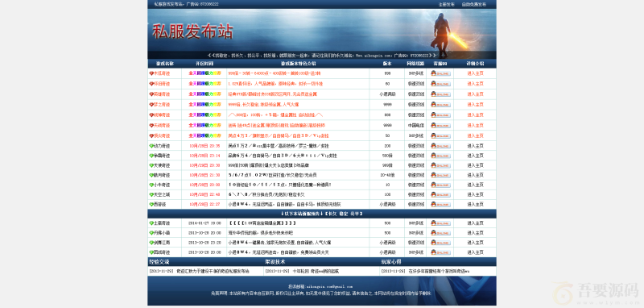644x308 pixels.
Task: Click the 中国电信 network cell
Action: [415, 125]
